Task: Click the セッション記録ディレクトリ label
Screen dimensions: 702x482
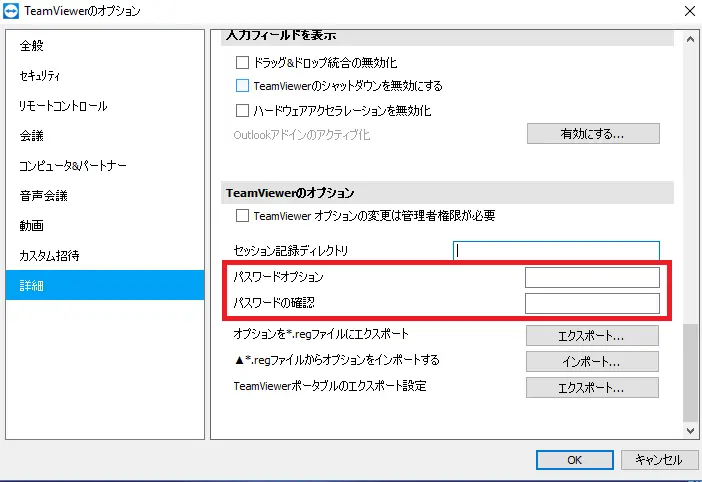Action: tap(291, 251)
